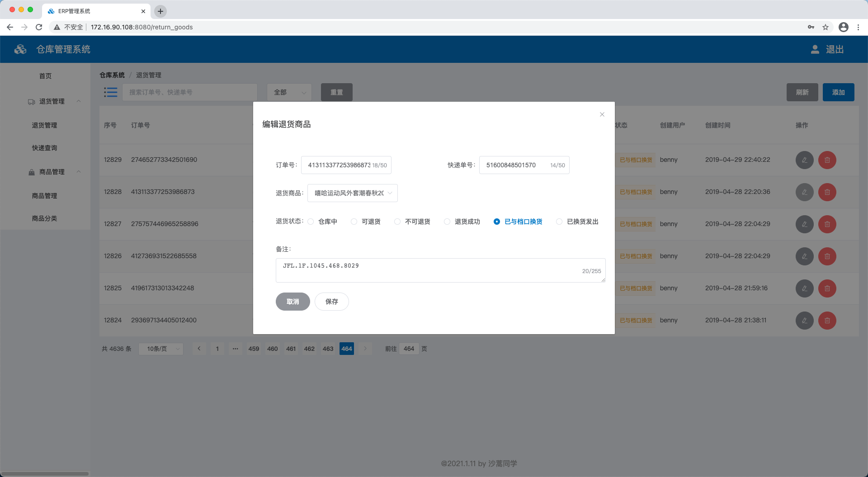Screen dimensions: 868x477
Task: Edit row 12829 with pencil icon
Action: tap(805, 160)
